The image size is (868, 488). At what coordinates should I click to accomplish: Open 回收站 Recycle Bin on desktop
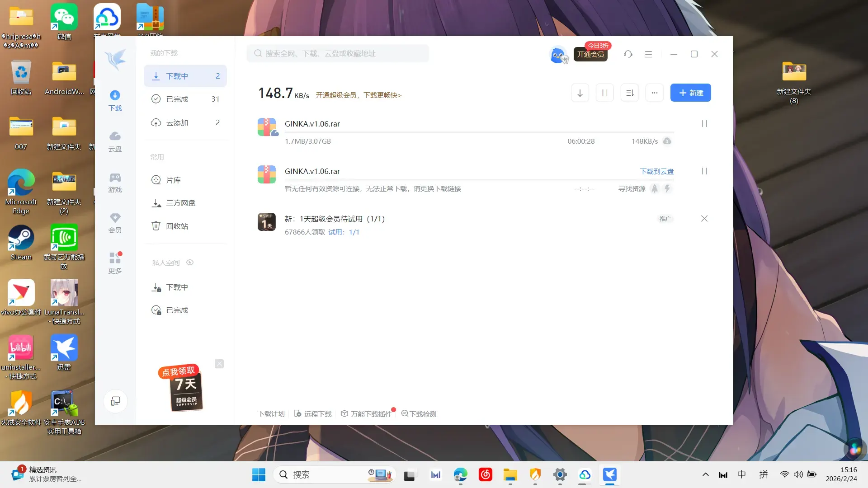[21, 77]
